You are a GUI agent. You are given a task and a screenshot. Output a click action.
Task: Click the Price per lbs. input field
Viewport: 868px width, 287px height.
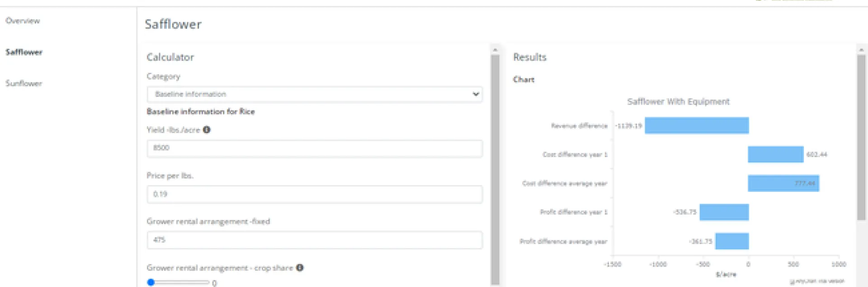(x=314, y=194)
